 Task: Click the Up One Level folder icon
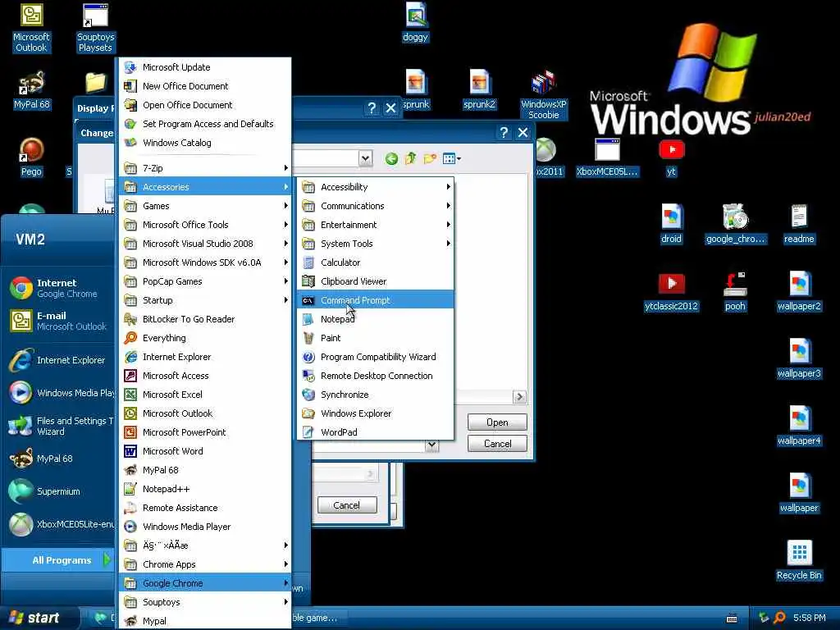coord(411,158)
